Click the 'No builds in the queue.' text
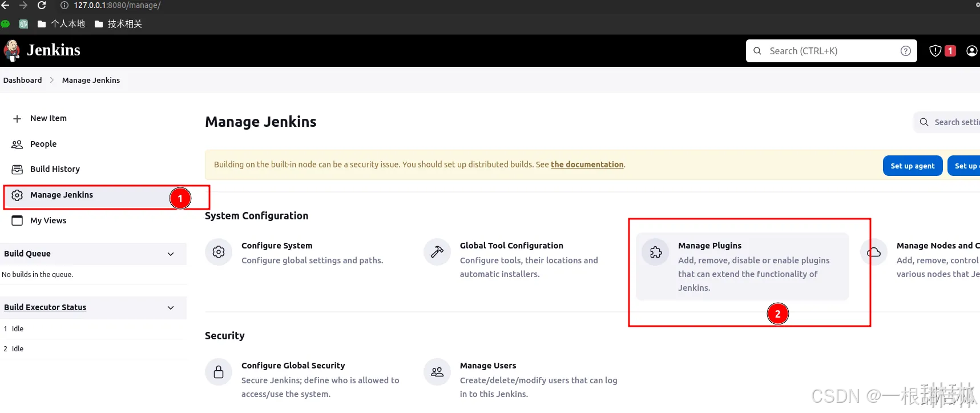The height and width of the screenshot is (413, 980). click(38, 275)
